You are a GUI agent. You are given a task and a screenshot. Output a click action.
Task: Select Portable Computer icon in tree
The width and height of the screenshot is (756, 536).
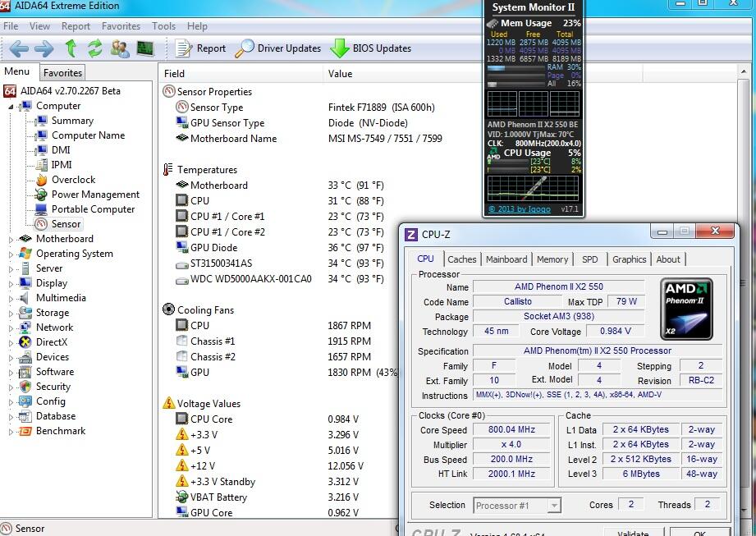[42, 209]
